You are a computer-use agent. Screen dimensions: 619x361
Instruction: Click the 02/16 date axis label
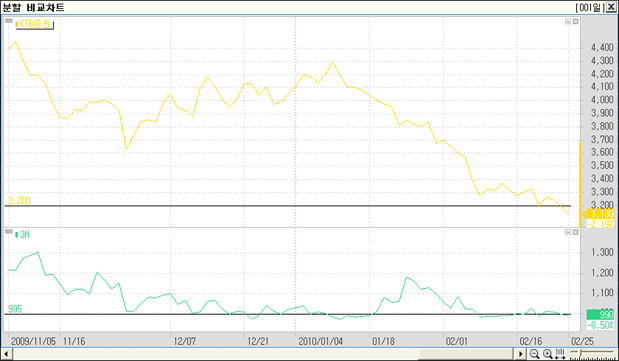[531, 341]
